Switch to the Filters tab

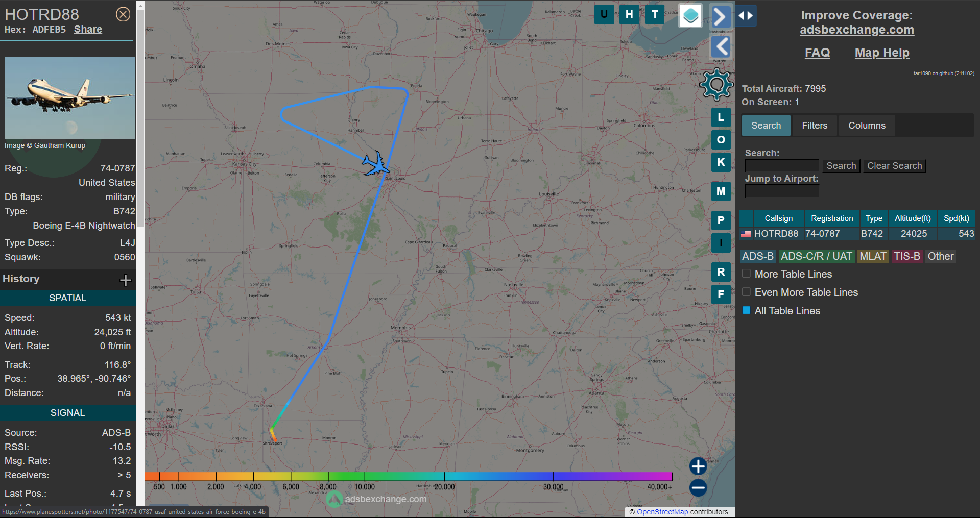click(x=815, y=126)
